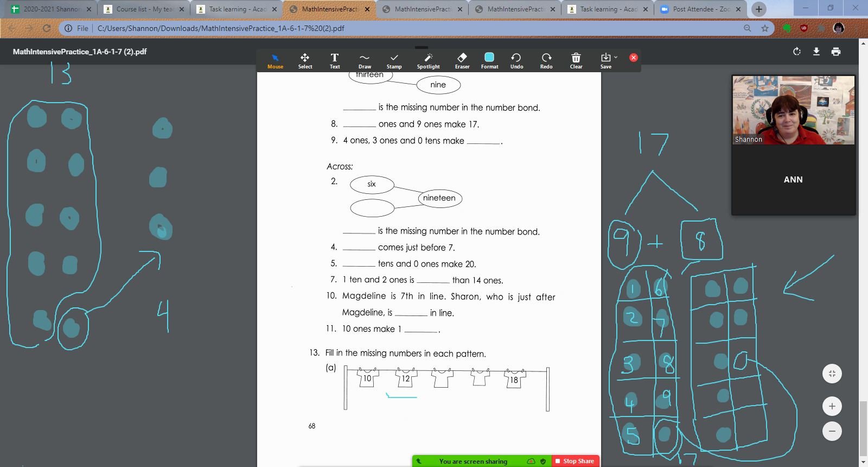Open the Stamp annotation tool

[x=394, y=60]
